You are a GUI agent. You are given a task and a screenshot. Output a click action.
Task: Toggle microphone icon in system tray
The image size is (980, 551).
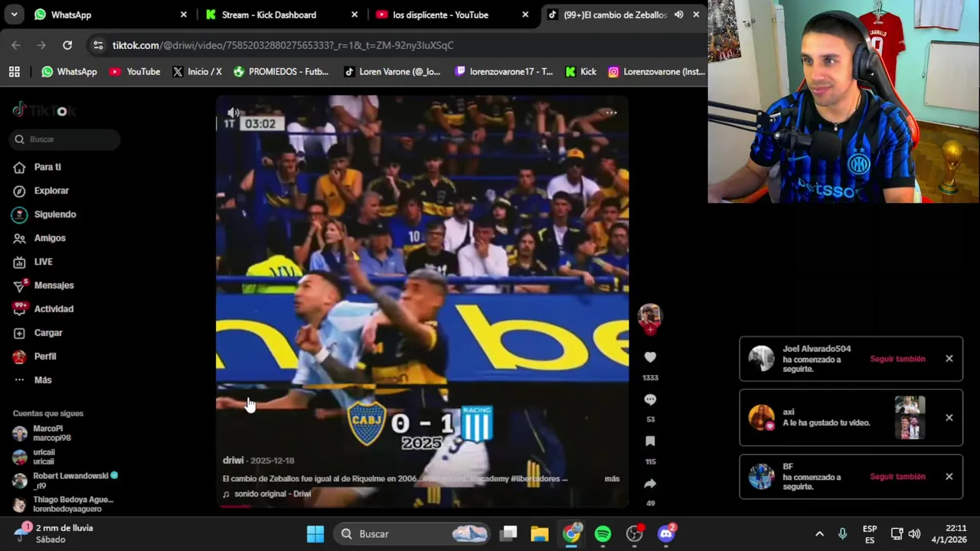[x=842, y=533]
